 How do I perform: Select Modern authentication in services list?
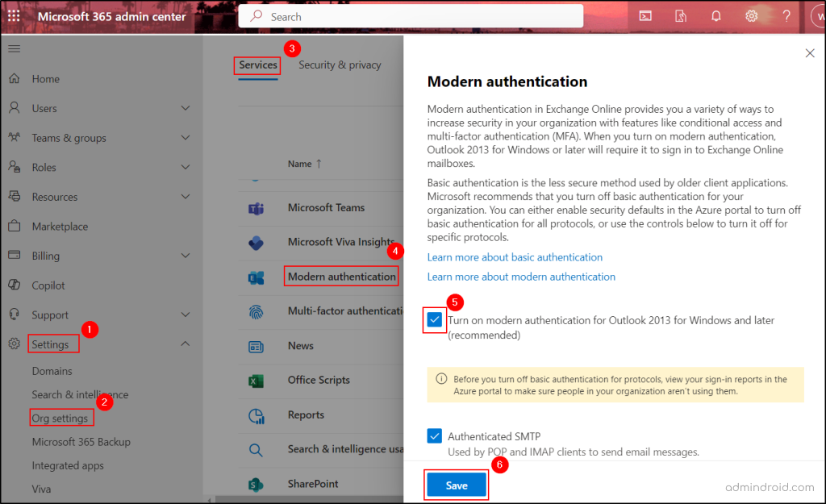pyautogui.click(x=341, y=277)
